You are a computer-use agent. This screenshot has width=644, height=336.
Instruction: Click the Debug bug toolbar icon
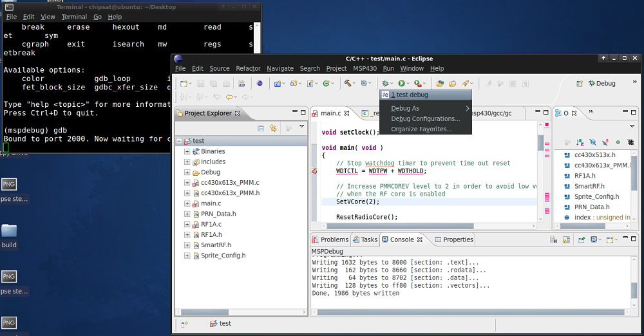(385, 84)
